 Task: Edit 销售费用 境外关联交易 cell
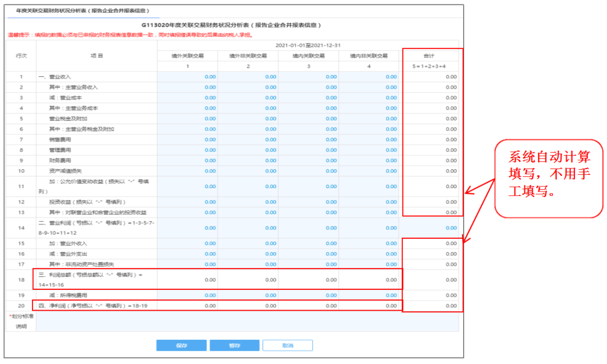tap(187, 139)
